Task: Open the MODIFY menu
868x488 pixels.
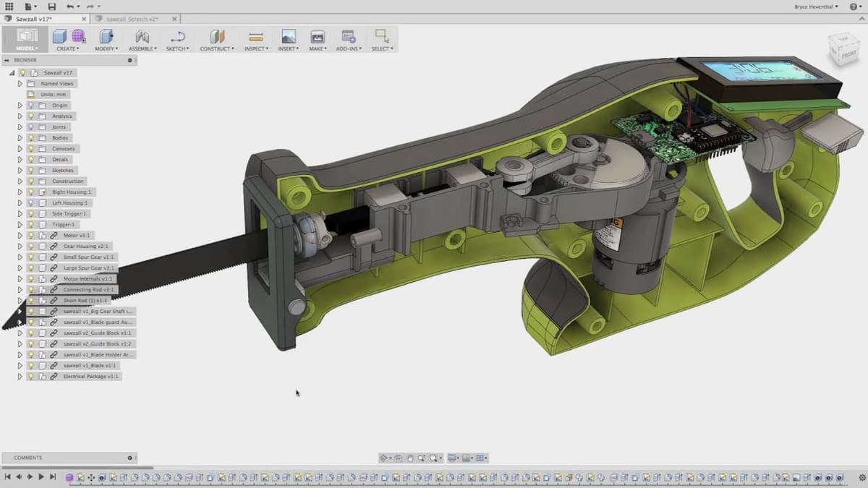Action: [x=106, y=48]
